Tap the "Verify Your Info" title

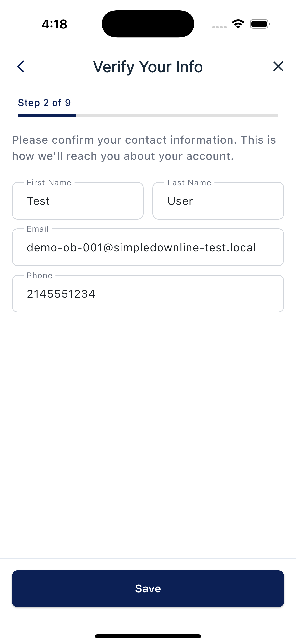pos(148,67)
